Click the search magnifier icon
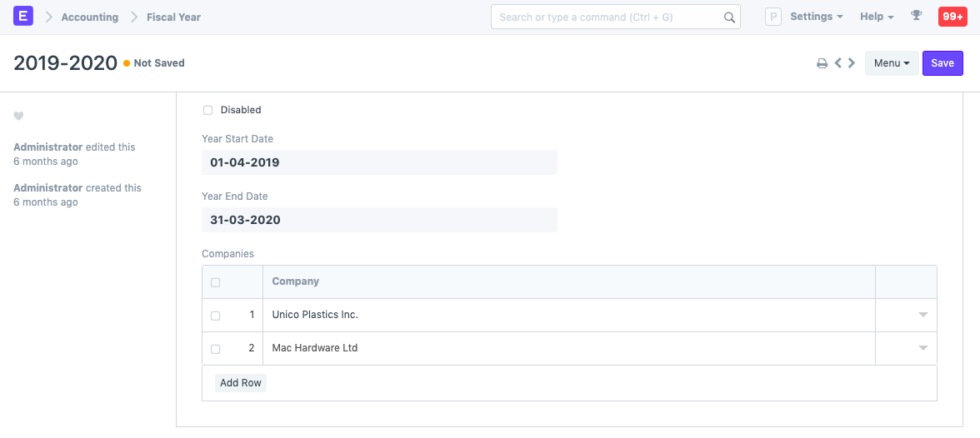Viewport: 980px width, 438px height. click(729, 17)
